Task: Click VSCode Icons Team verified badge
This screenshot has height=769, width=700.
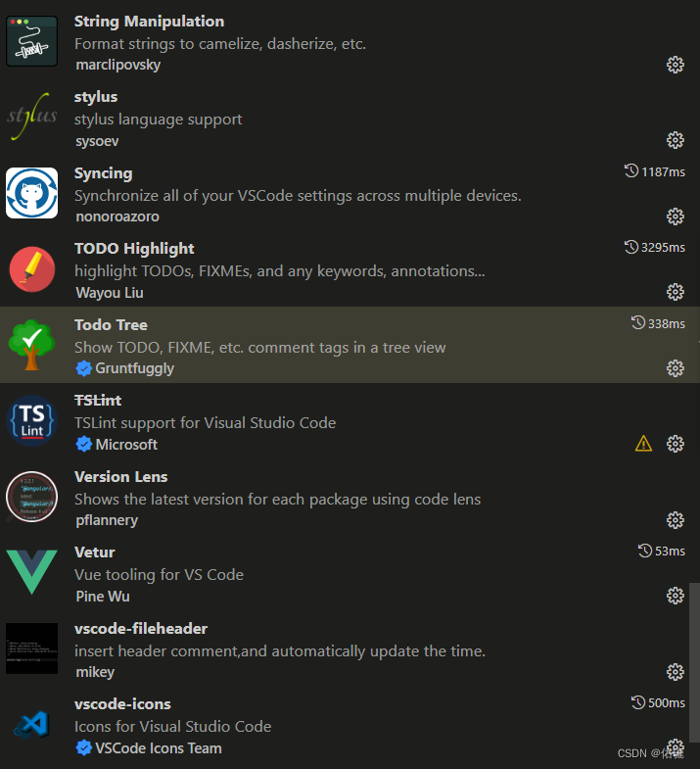Action: coord(84,747)
